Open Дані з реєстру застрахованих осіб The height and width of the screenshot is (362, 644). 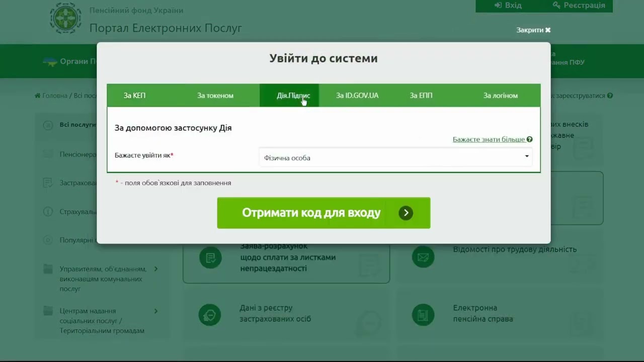tap(275, 313)
